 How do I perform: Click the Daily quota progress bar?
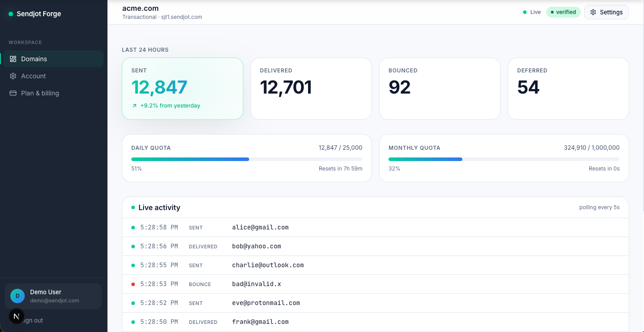point(247,159)
